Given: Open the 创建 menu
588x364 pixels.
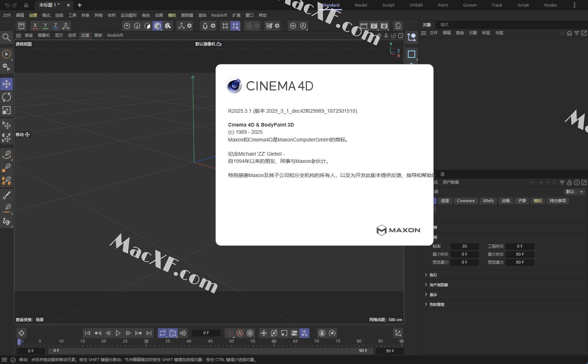Looking at the screenshot, I should point(33,15).
